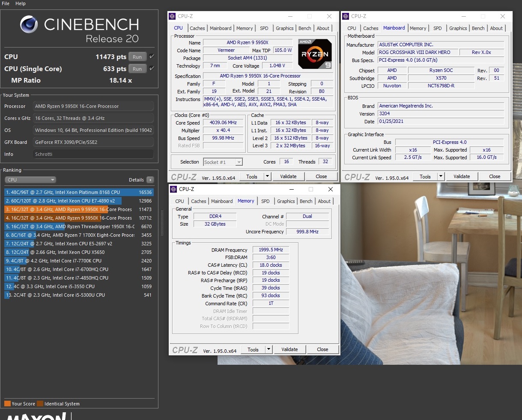This screenshot has height=420, width=522.
Task: Click Close button in memory CPU-Z window
Action: tap(322, 349)
